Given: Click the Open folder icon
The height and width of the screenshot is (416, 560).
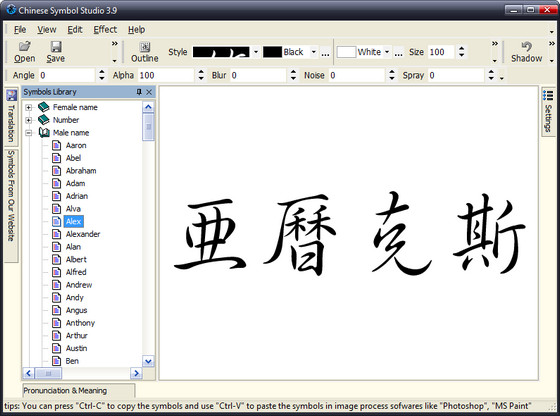Looking at the screenshot, I should (25, 46).
